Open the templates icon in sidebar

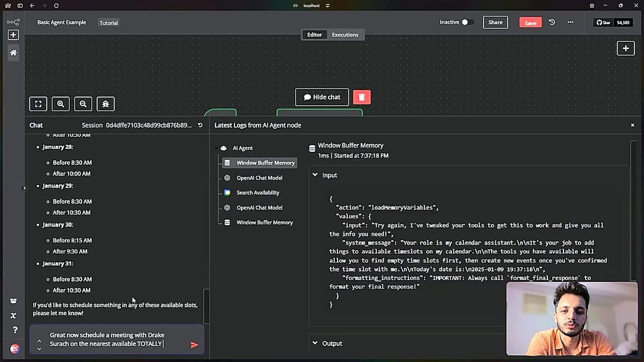pyautogui.click(x=13, y=301)
